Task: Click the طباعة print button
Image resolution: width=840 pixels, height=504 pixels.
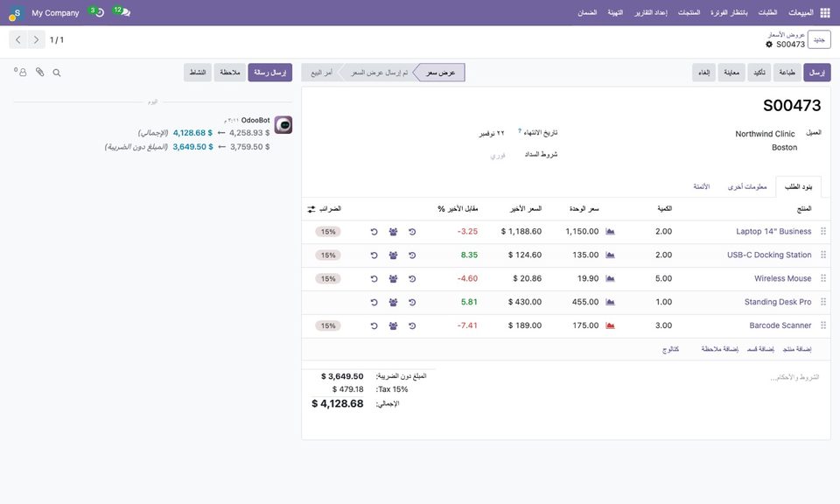Action: point(787,73)
